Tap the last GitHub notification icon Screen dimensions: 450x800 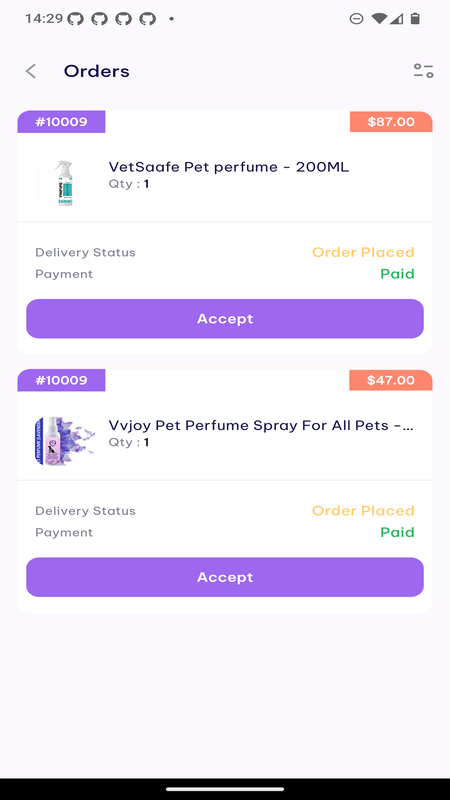[147, 19]
